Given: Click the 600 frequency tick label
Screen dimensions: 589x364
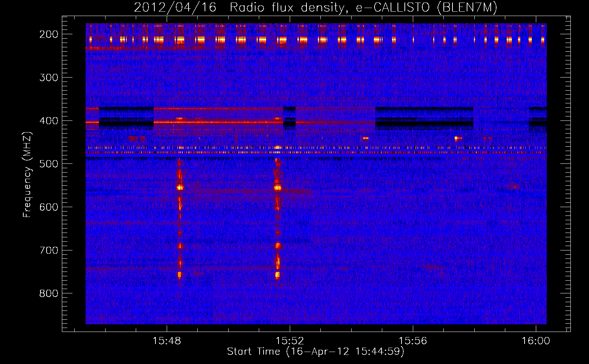Looking at the screenshot, I should coord(49,207).
